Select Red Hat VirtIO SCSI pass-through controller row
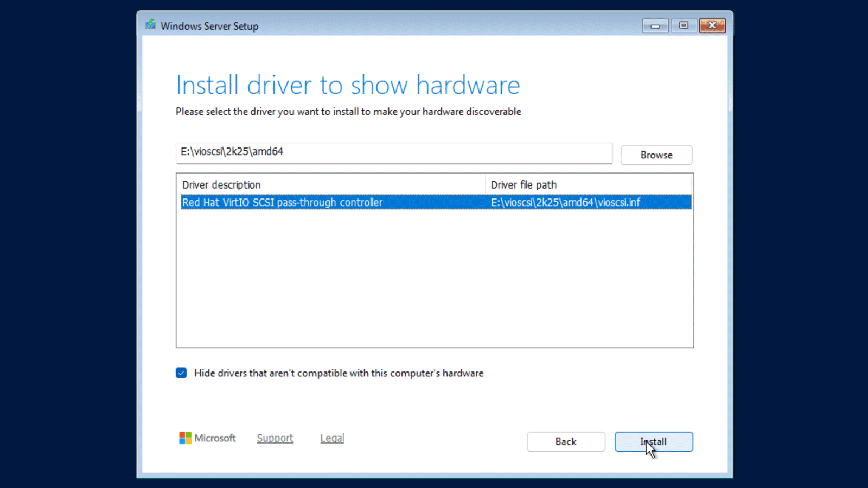868x488 pixels. [436, 202]
